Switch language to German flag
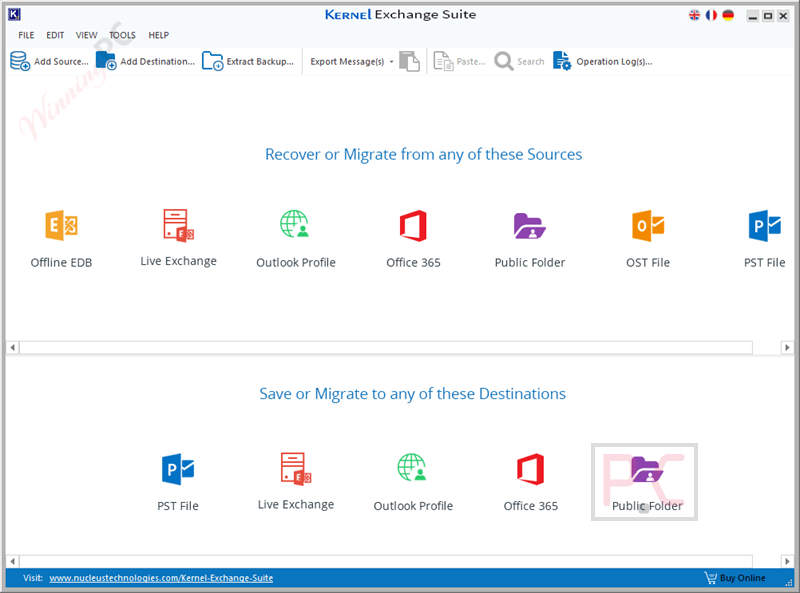 pos(728,15)
